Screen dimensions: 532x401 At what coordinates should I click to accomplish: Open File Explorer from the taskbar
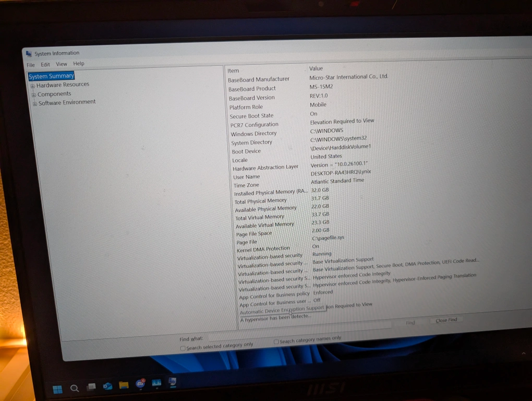[x=124, y=385]
